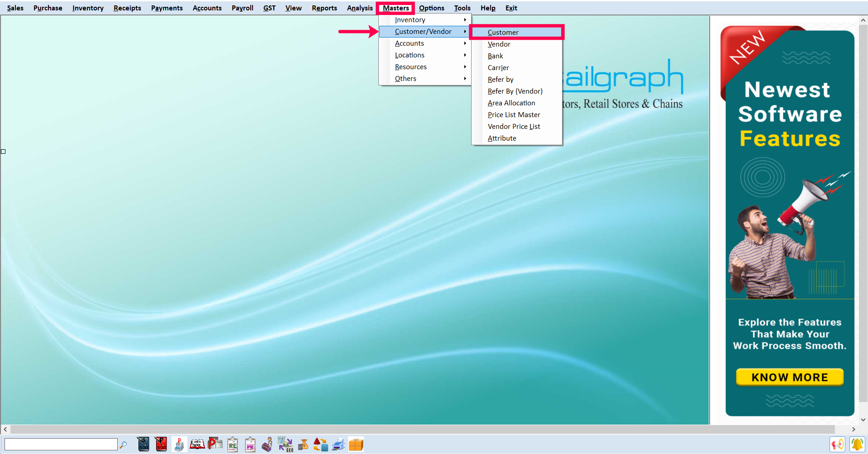Viewport: 868px width, 454px height.
Task: Click the vertical scrollbar down arrow
Action: click(x=863, y=420)
